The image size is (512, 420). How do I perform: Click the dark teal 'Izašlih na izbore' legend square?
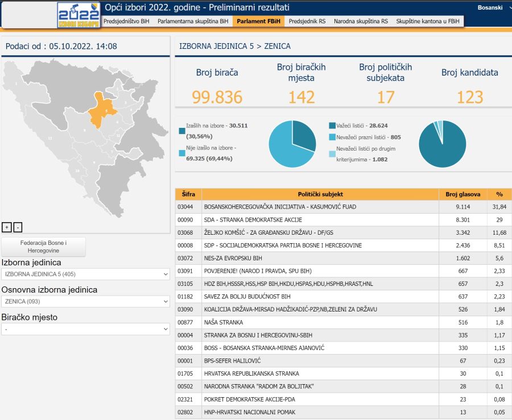click(x=182, y=131)
